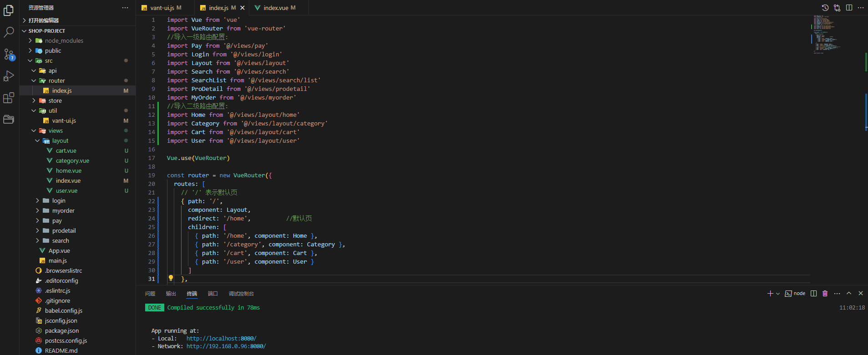The image size is (868, 355).
Task: Click the lightbulb quick fix icon
Action: 171,278
